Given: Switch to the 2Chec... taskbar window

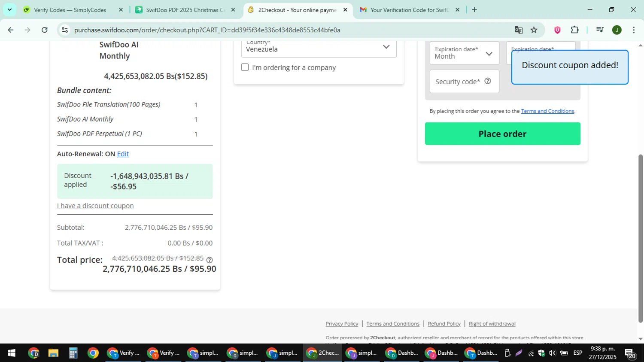Looking at the screenshot, I should (x=322, y=353).
